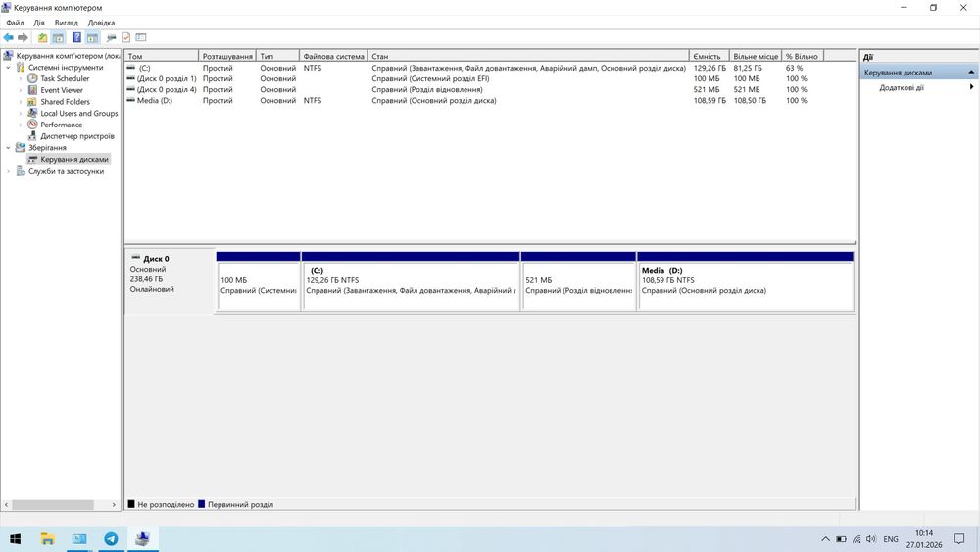
Task: Click the blue Первинний розділ legend swatch
Action: [x=201, y=504]
